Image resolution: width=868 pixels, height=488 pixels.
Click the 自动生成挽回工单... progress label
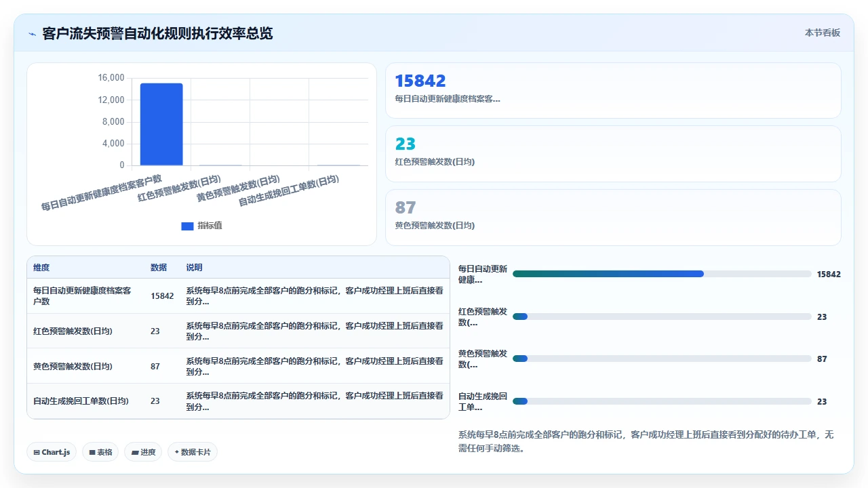pyautogui.click(x=483, y=401)
